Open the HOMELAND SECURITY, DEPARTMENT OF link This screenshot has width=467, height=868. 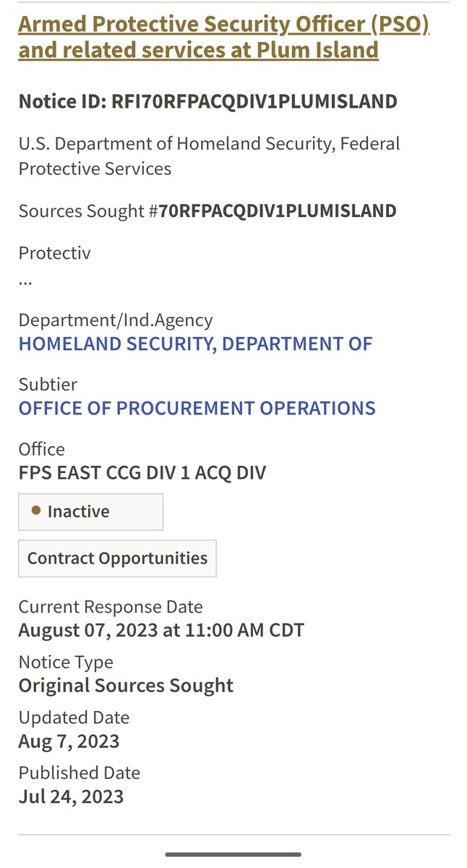(195, 344)
